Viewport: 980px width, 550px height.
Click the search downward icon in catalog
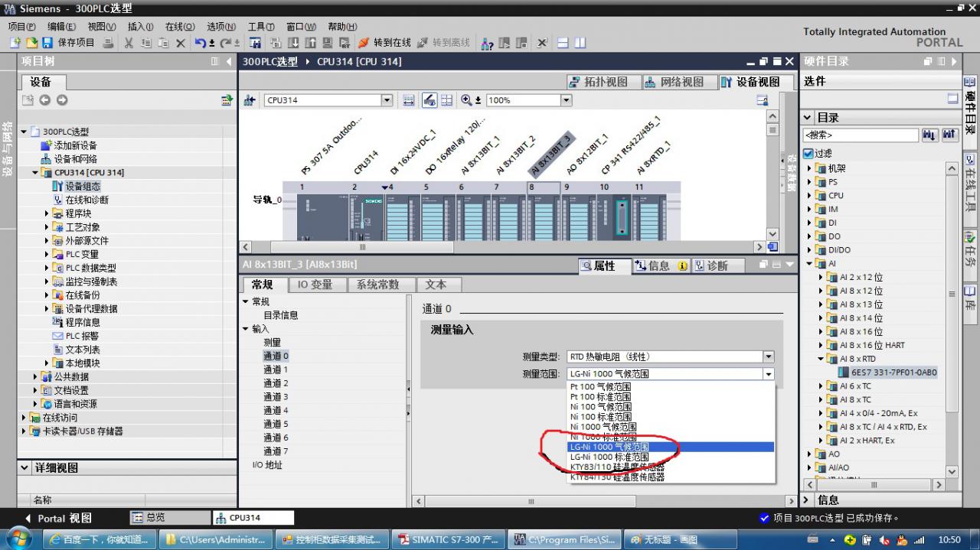930,135
